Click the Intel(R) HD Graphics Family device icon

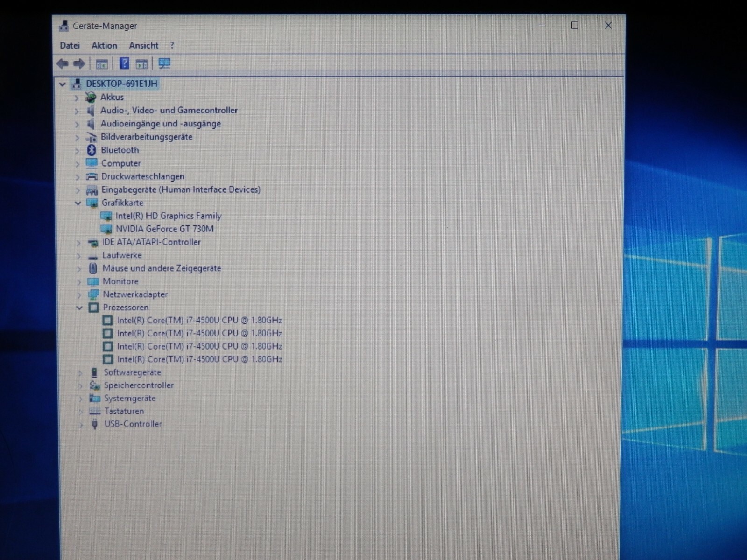coord(106,216)
